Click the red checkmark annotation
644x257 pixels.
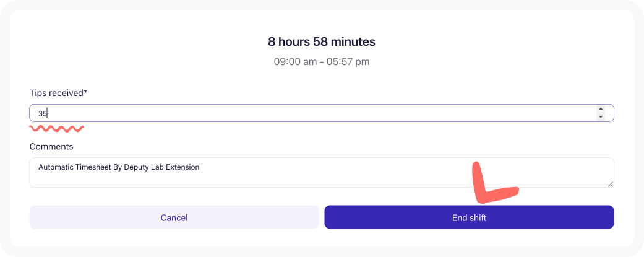pos(494,181)
